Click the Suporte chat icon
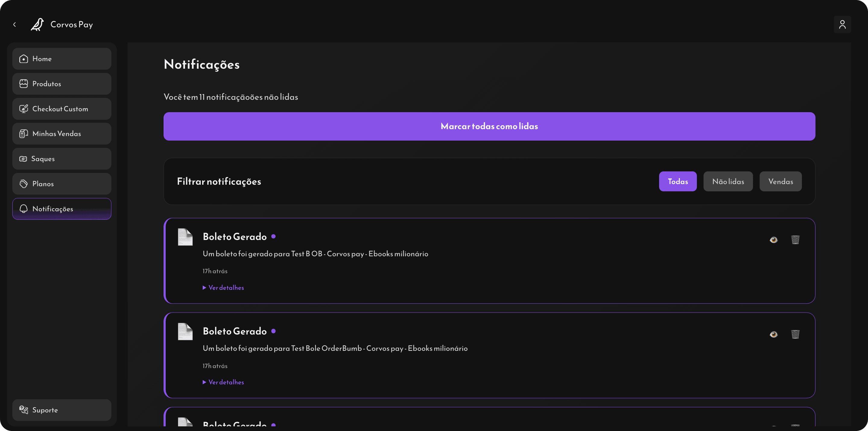868x431 pixels. [24, 410]
